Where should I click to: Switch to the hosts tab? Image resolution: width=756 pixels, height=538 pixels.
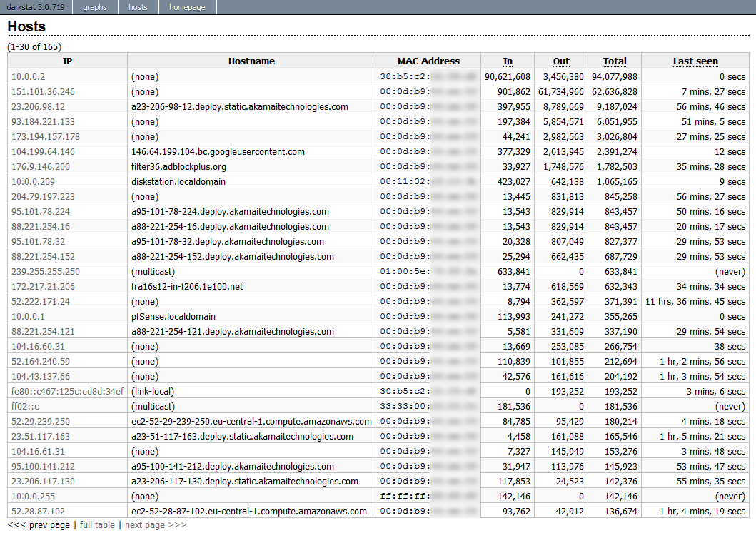[138, 7]
